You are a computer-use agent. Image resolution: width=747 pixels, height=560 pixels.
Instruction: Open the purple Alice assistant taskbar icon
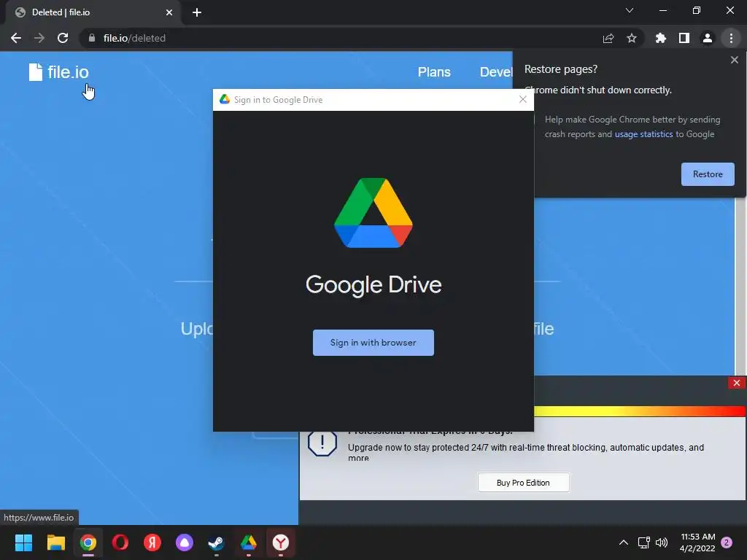click(x=185, y=542)
